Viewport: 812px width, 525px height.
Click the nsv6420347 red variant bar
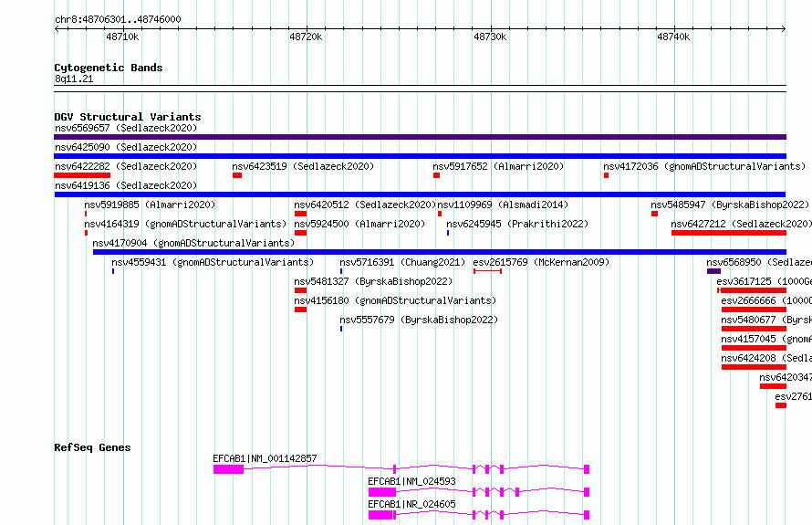(x=773, y=386)
